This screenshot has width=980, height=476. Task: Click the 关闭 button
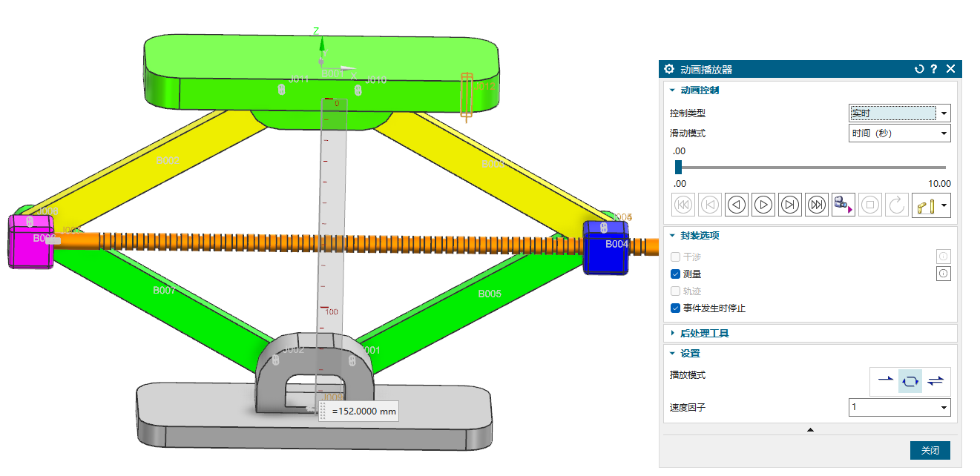[x=930, y=450]
